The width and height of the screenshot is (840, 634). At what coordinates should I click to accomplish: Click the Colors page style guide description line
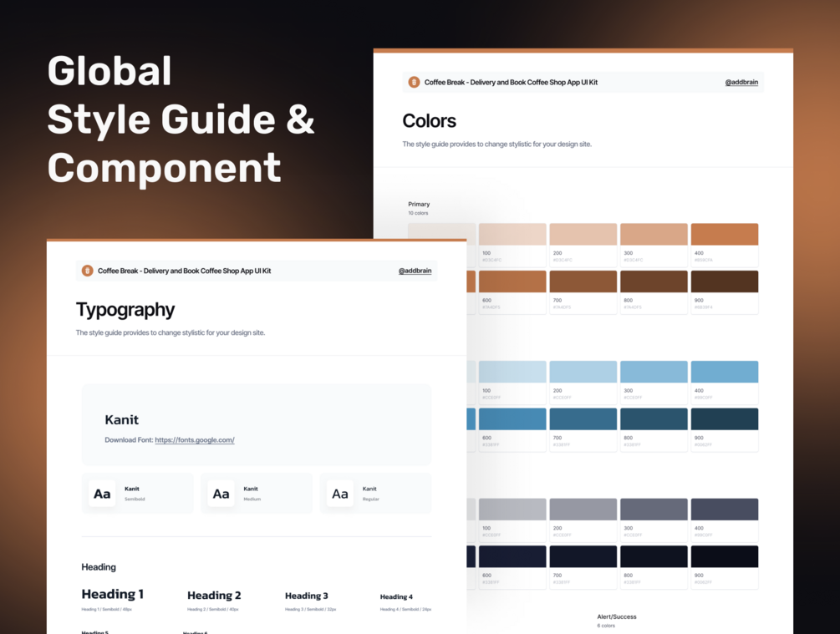497,144
